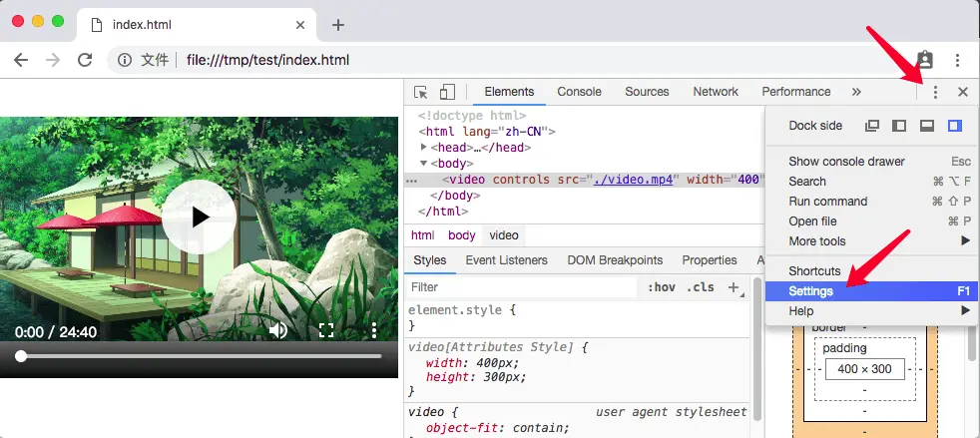Toggle the :hov element state panel
The width and height of the screenshot is (980, 438).
662,287
